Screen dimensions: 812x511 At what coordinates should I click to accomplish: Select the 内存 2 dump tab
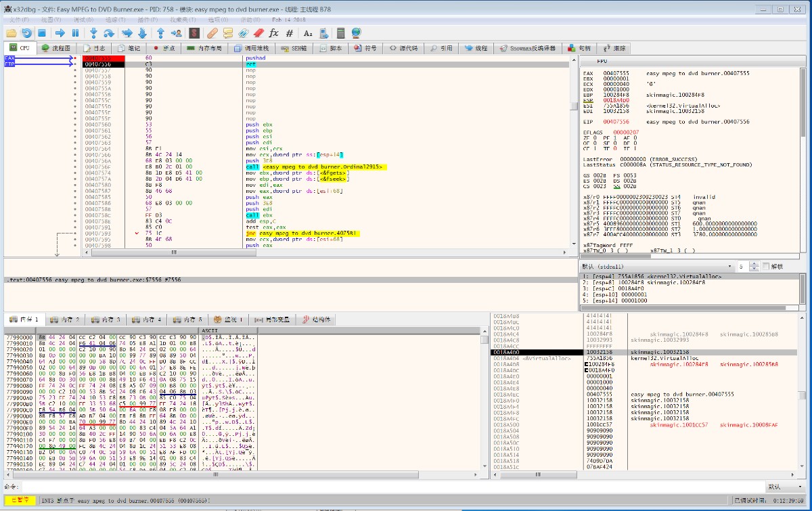(66, 319)
